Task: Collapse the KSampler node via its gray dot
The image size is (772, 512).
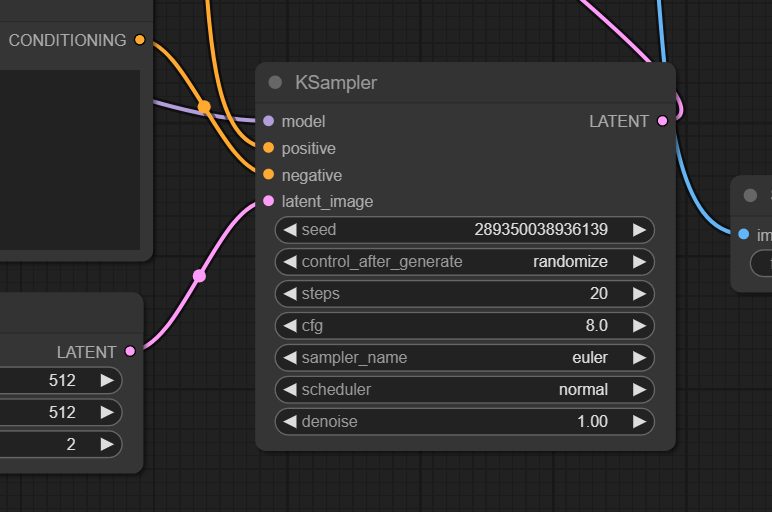Action: tap(275, 82)
